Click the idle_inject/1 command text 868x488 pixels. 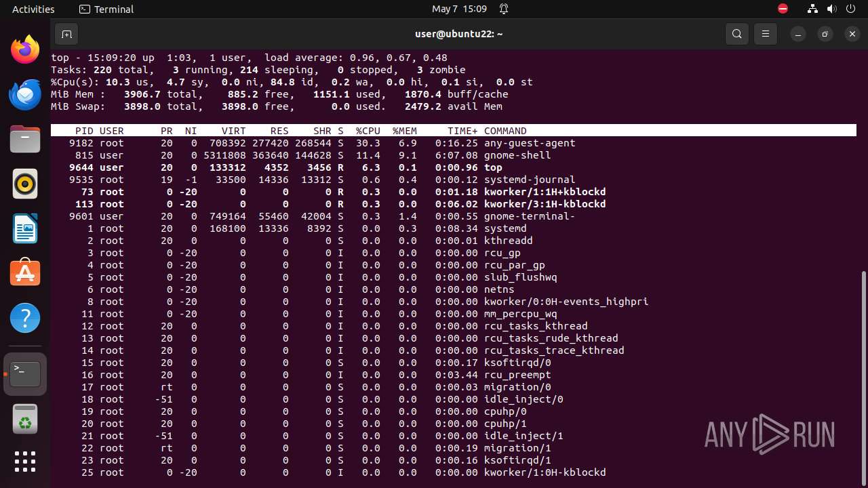pyautogui.click(x=524, y=436)
